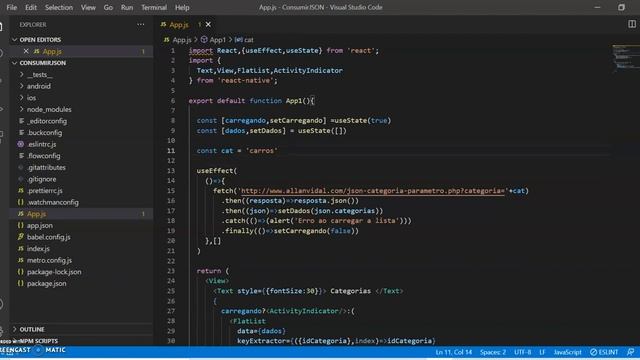The height and width of the screenshot is (360, 640).
Task: Click the ESLint status item
Action: point(604,352)
